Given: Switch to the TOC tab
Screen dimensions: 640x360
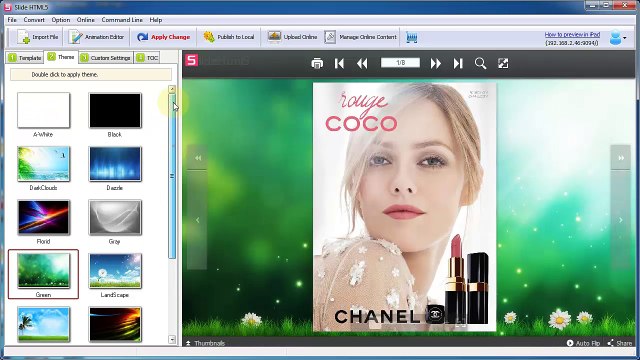Looking at the screenshot, I should pos(147,58).
